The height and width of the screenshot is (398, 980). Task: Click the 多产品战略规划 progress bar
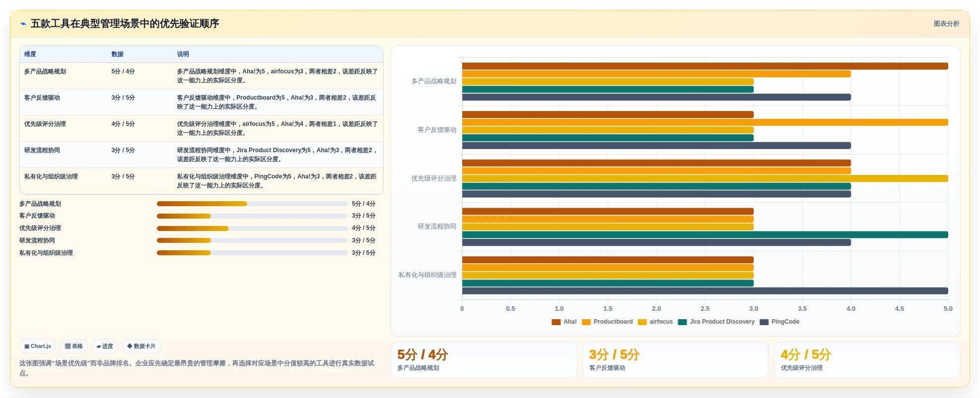(252, 204)
